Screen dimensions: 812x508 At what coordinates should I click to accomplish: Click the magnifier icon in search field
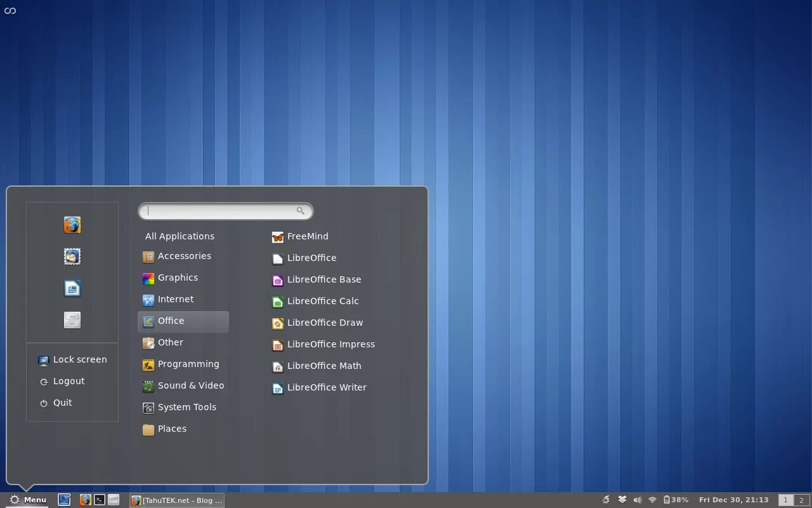(x=301, y=211)
